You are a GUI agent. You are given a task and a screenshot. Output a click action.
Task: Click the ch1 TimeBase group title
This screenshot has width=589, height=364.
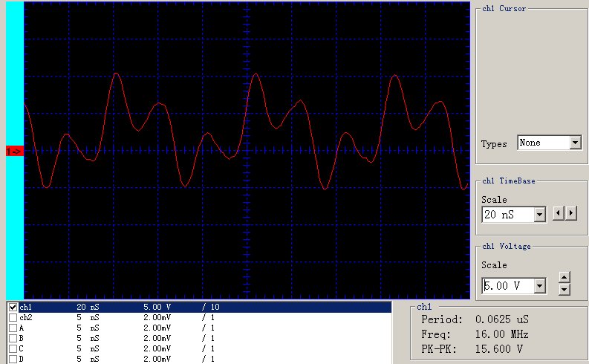pos(509,181)
